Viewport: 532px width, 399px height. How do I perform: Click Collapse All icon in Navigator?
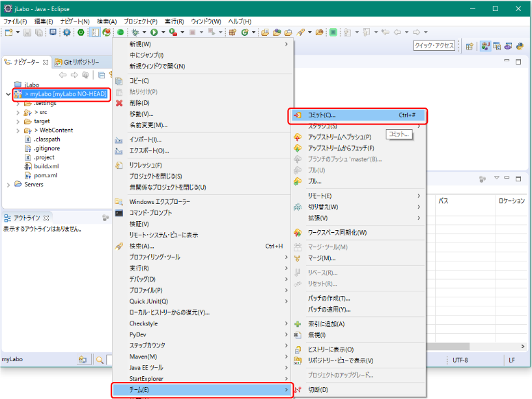click(x=101, y=75)
